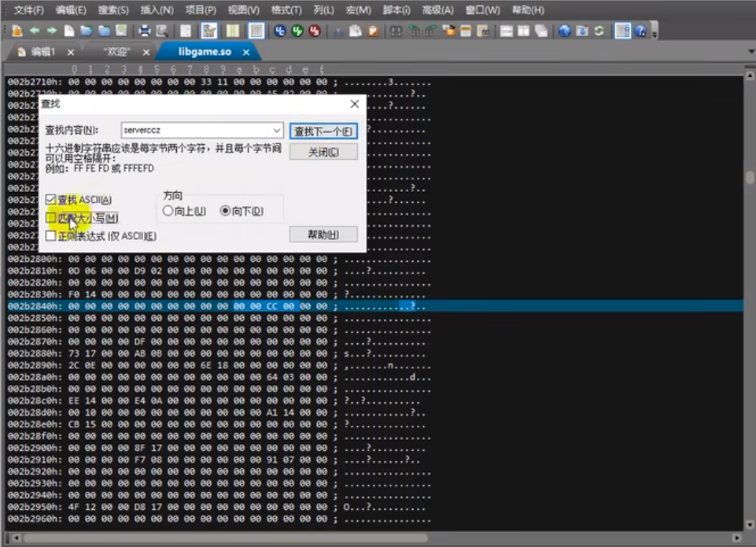Switch to the 编辑1 tab
756x547 pixels.
tap(43, 50)
